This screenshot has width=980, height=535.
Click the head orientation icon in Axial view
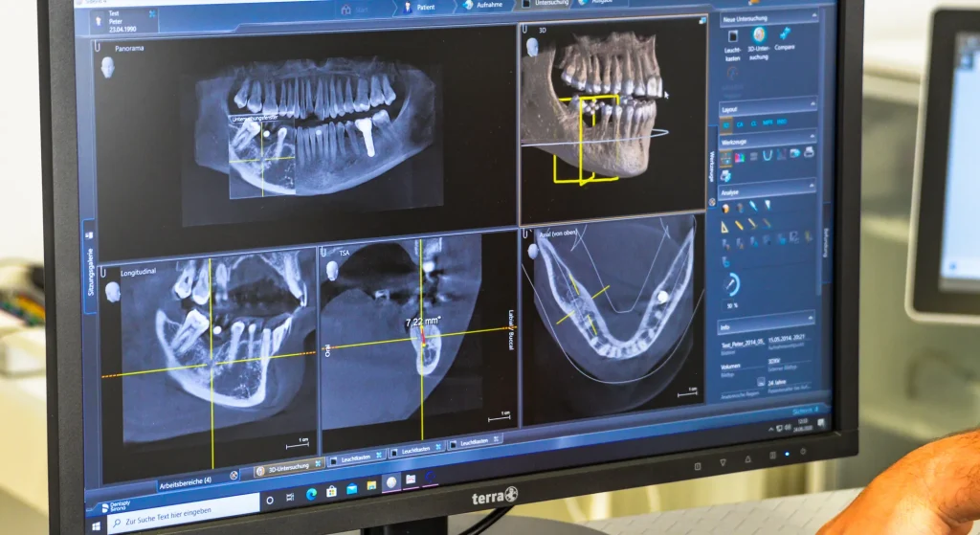coord(533,252)
